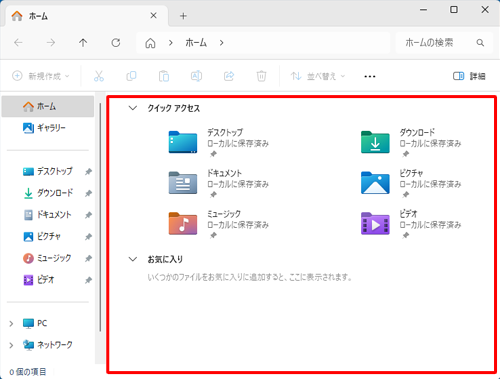Go forward with the right arrow
Image resolution: width=500 pixels, height=379 pixels.
point(51,43)
